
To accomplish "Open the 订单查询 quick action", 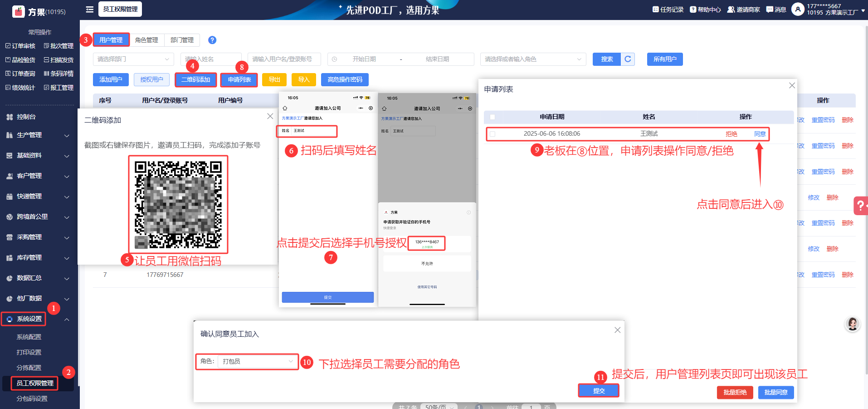I will (20, 74).
